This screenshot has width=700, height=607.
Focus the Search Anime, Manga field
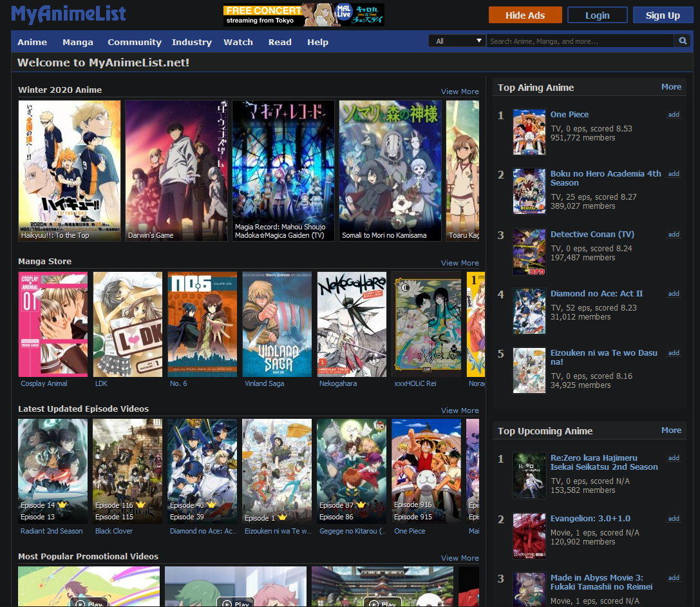(580, 41)
